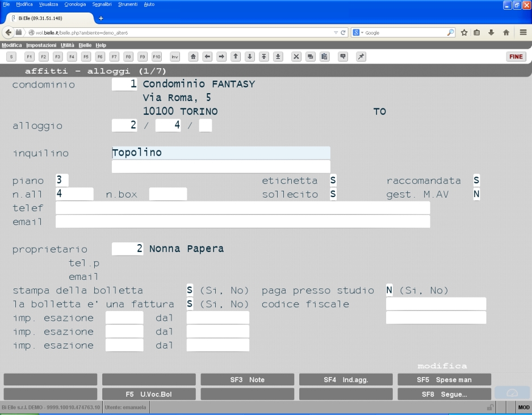The height and width of the screenshot is (415, 532).
Task: Open the Bielle menu
Action: [85, 45]
